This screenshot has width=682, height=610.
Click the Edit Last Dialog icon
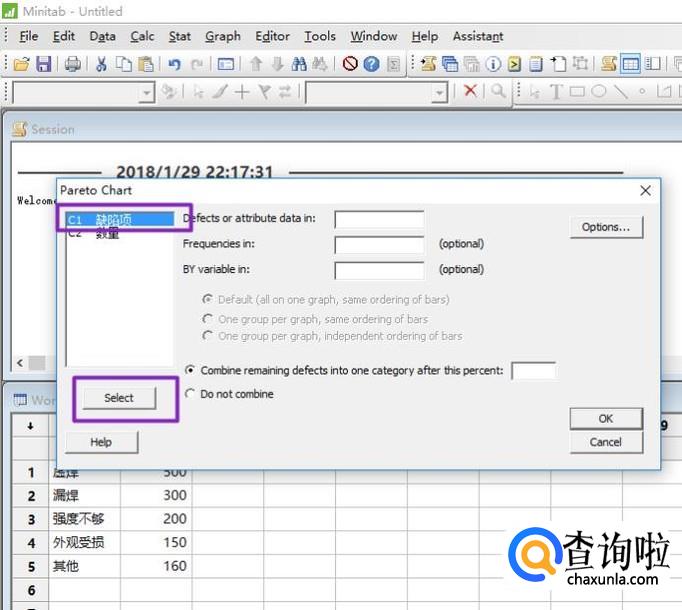click(x=226, y=64)
